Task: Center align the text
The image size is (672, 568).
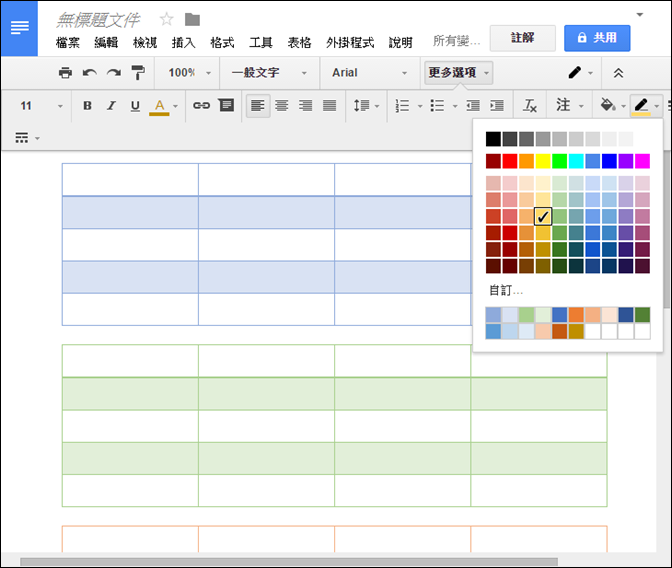Action: pyautogui.click(x=282, y=105)
